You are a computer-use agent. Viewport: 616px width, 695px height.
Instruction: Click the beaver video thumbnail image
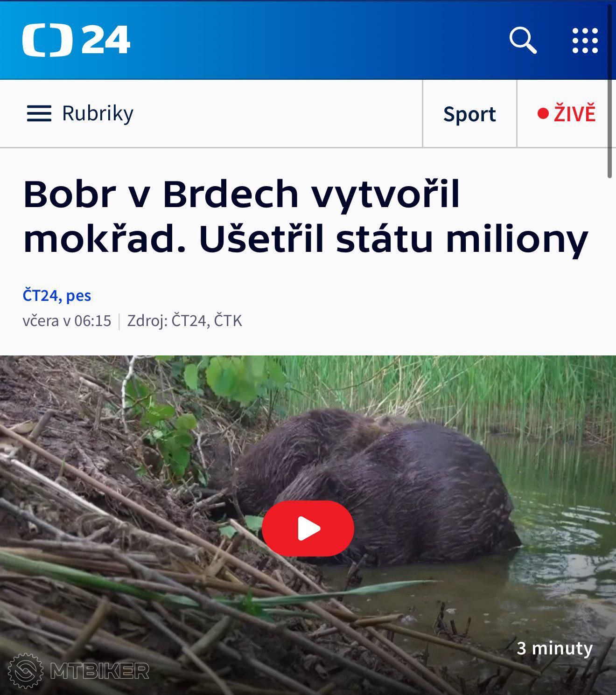308,525
